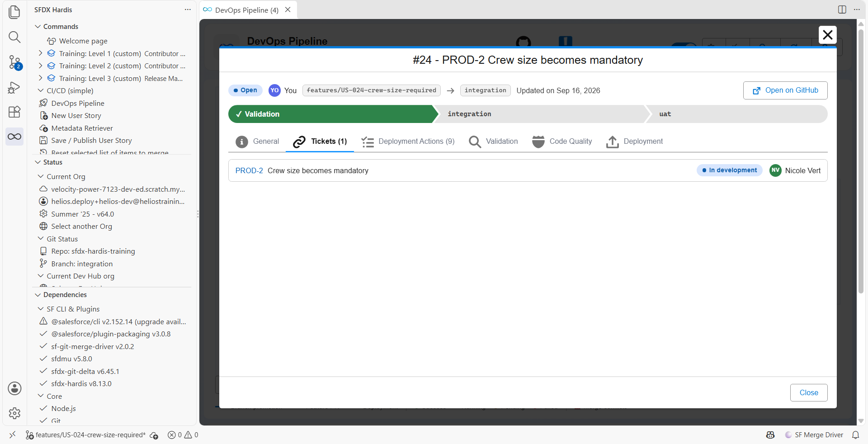Collapse the Status section
Screen dimensions: 868x444
tap(38, 162)
